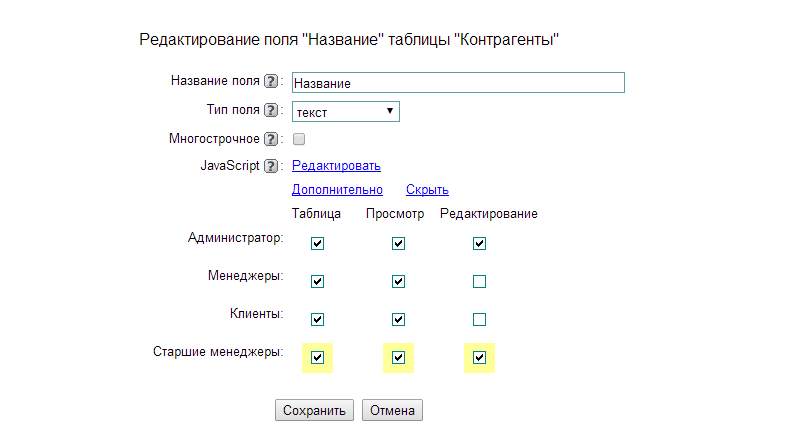The image size is (800, 444).
Task: Open the JavaScript "Редактировать" link
Action: pyautogui.click(x=336, y=166)
